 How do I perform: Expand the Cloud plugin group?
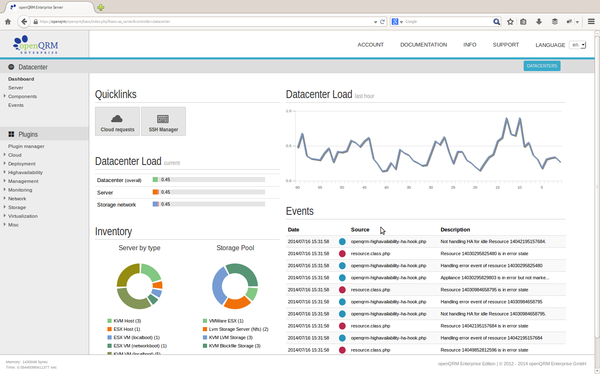pyautogui.click(x=5, y=155)
